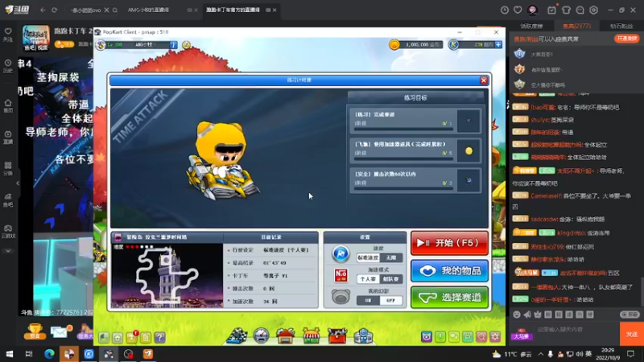Open the T-shirt skin icon in Douyu toolbar
Screen dimensions: 644x362
coord(566,10)
